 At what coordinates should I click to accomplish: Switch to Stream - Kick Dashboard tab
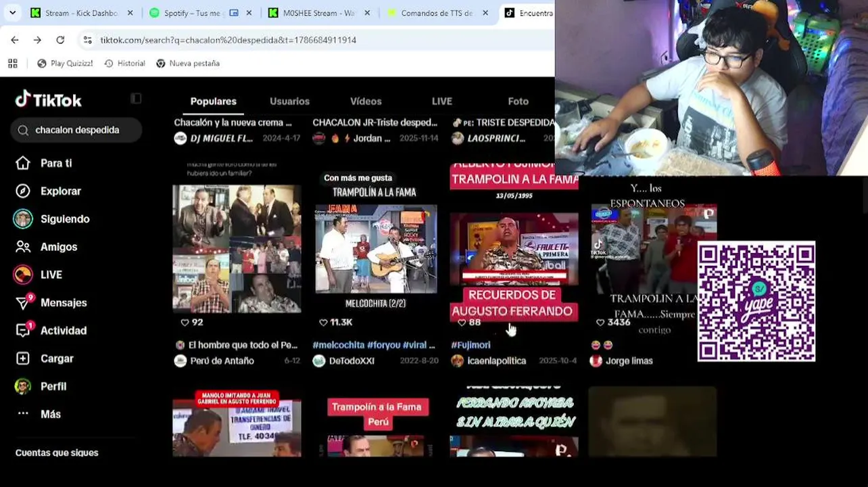click(x=82, y=13)
